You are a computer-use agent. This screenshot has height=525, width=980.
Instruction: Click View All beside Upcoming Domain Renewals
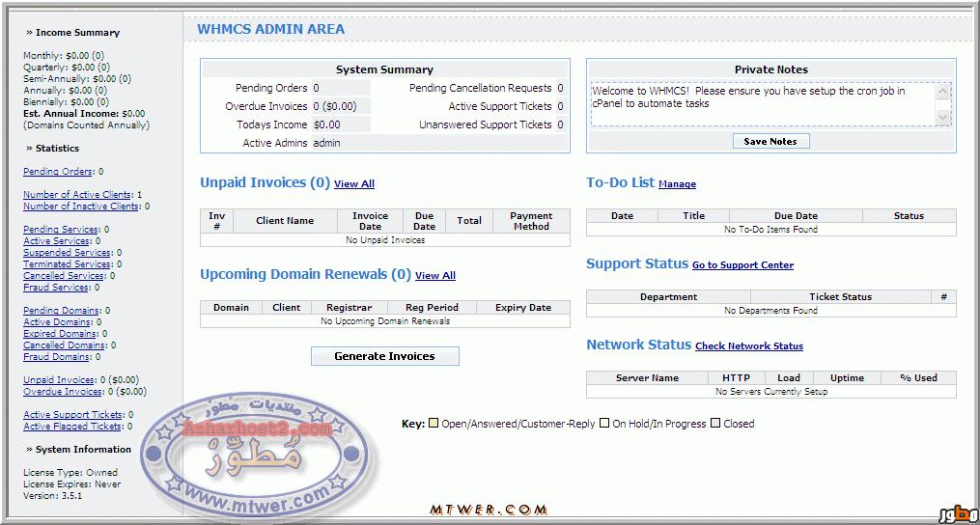click(435, 275)
